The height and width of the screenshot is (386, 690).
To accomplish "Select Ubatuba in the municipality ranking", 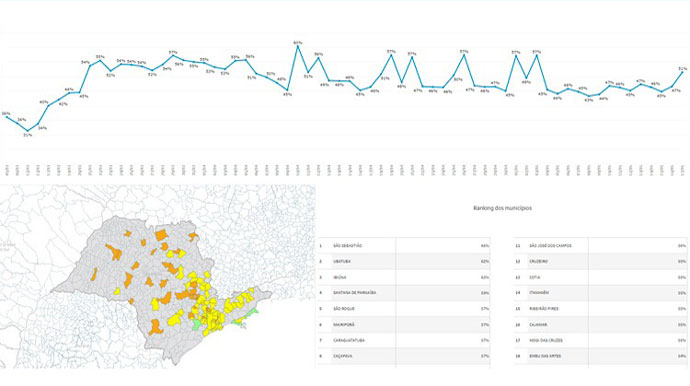I will [x=404, y=261].
